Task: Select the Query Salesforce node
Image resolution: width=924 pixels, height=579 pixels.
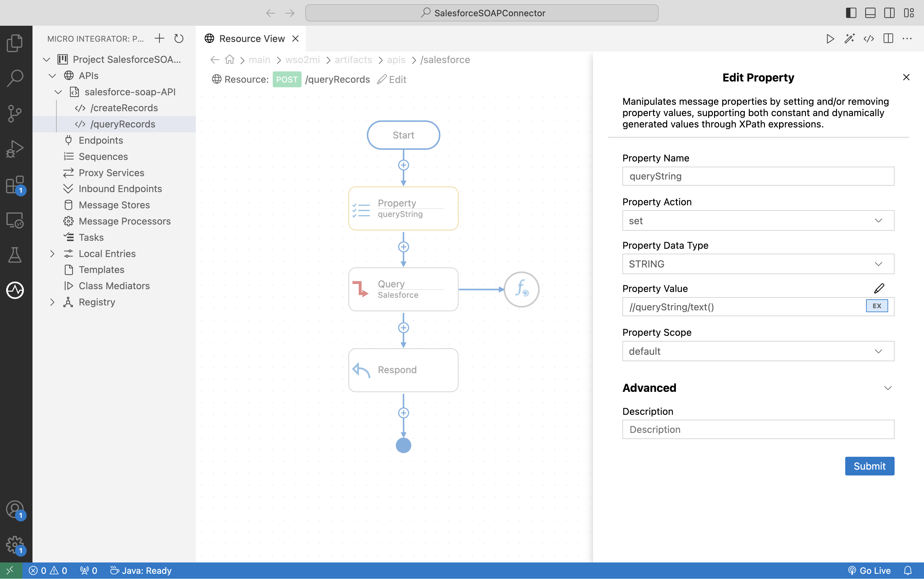Action: click(x=403, y=289)
